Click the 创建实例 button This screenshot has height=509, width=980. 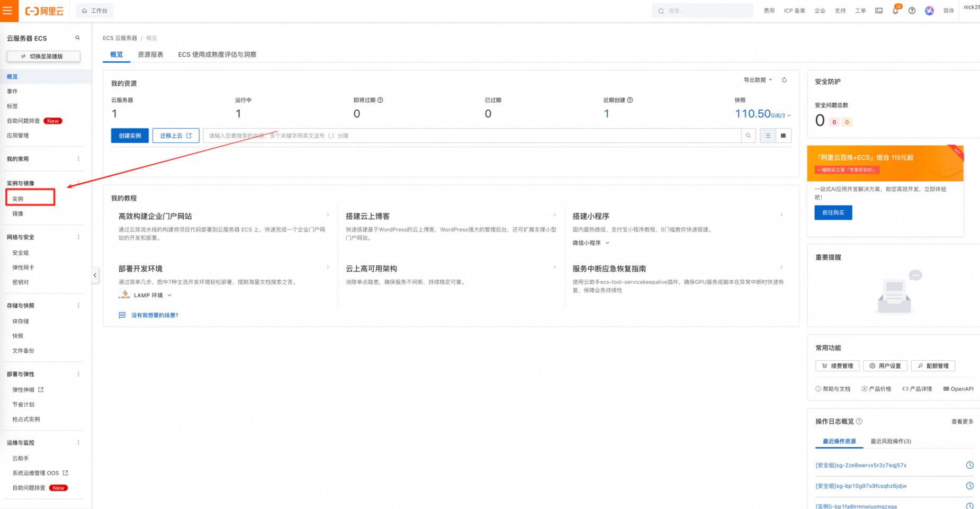130,136
